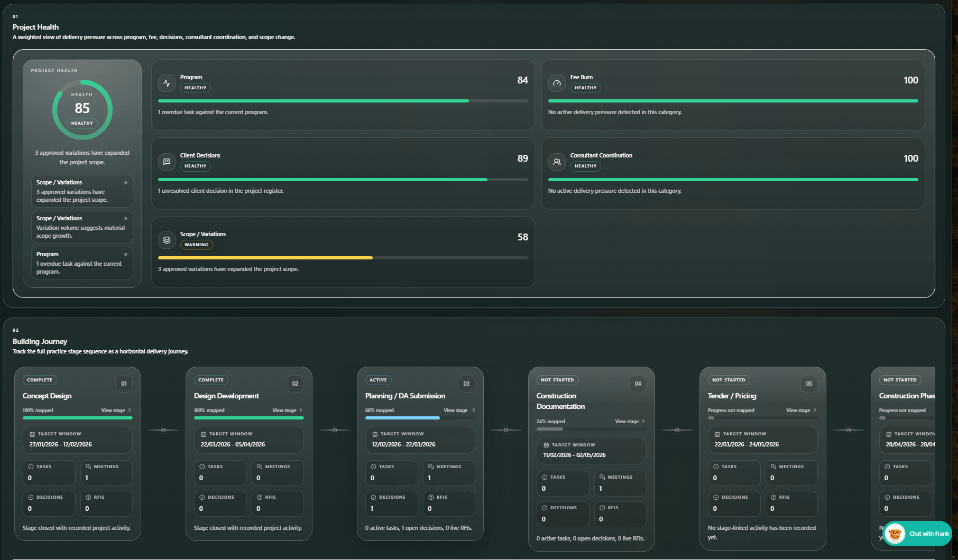This screenshot has height=560, width=958.
Task: Click the Scope / Variations layers icon
Action: pyautogui.click(x=167, y=240)
